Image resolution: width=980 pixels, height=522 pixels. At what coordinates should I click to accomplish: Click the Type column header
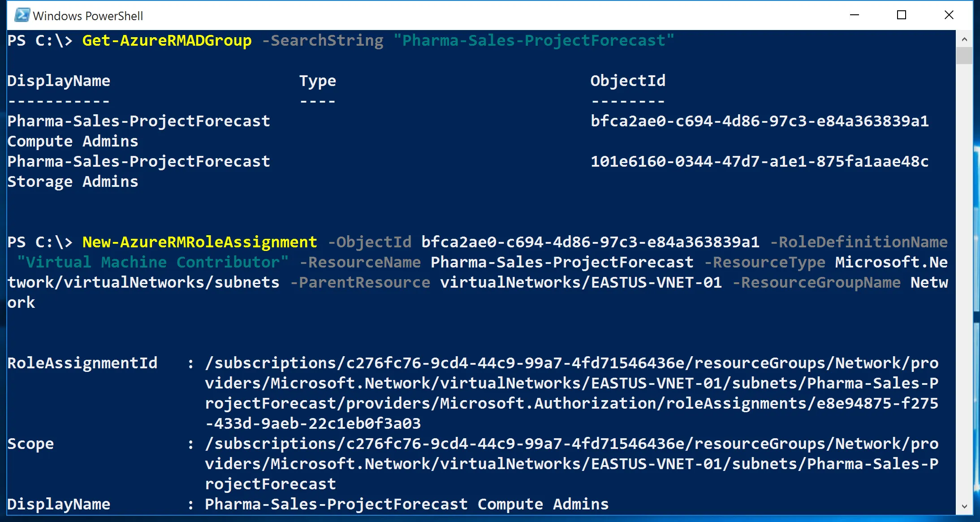pyautogui.click(x=317, y=81)
